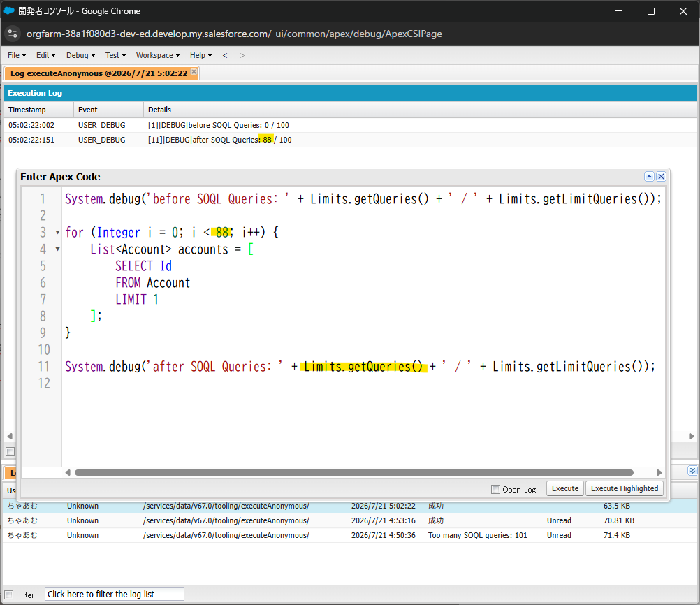Image resolution: width=700 pixels, height=605 pixels.
Task: Close the Log executeAnonymous tab
Action: tap(194, 71)
